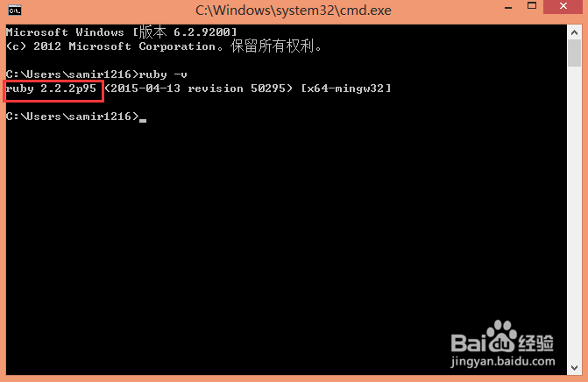588x382 pixels.
Task: Click the Microsoft Windows version 6.2.9200 line
Action: pos(122,32)
